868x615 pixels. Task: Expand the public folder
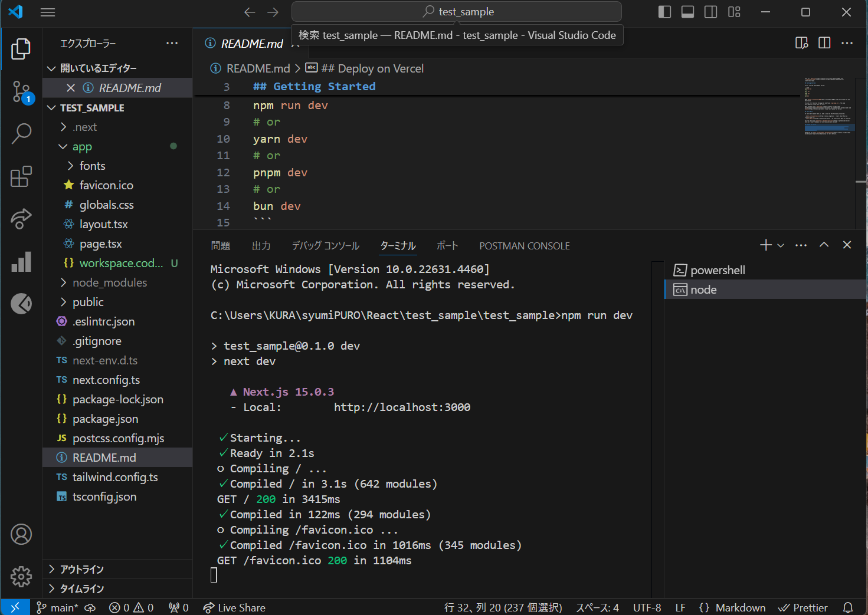pyautogui.click(x=118, y=302)
